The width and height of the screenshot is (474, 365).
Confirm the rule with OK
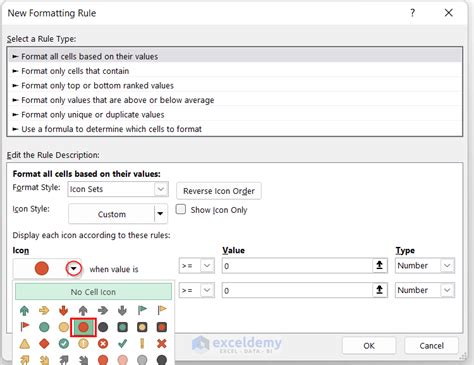click(x=369, y=346)
